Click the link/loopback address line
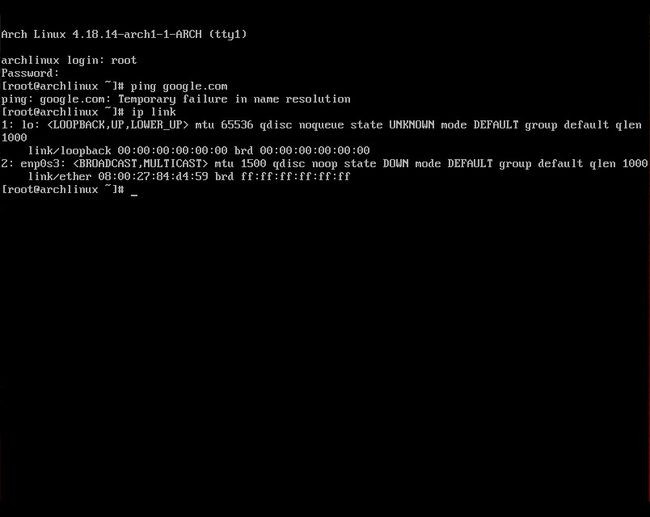650x517 pixels. click(x=199, y=150)
